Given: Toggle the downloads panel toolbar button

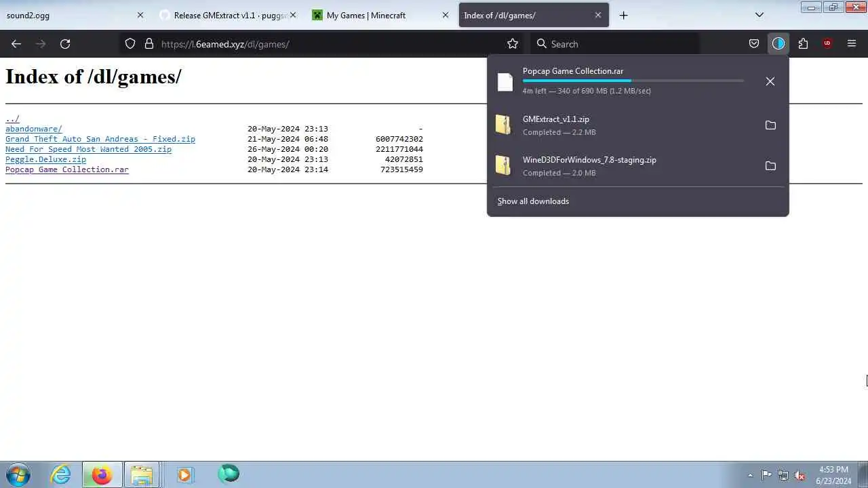Looking at the screenshot, I should point(778,44).
